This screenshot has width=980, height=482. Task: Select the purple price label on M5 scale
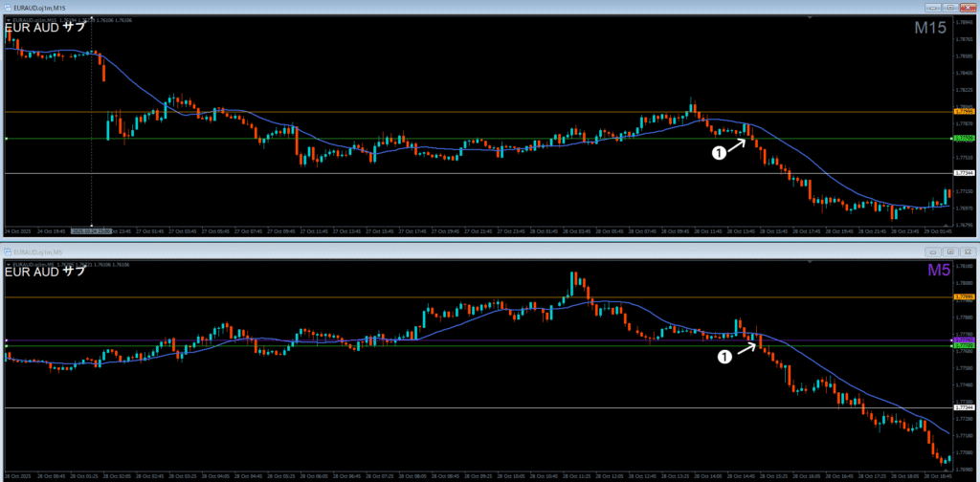click(x=964, y=340)
